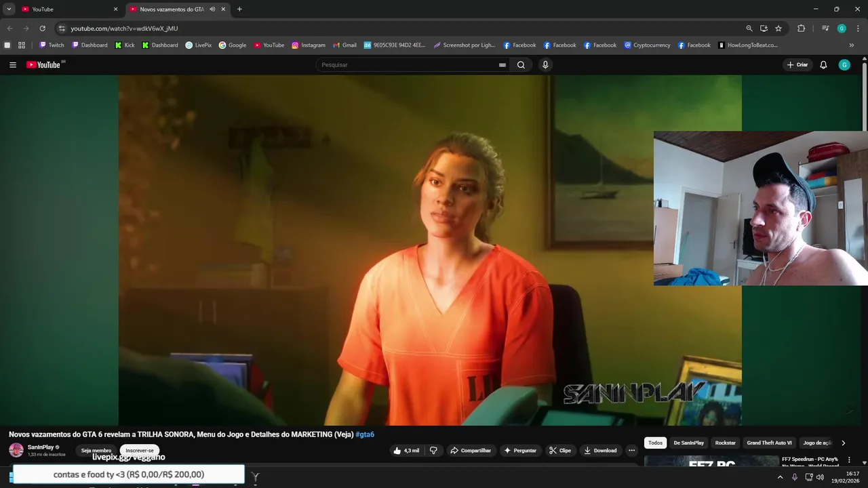
Task: Filter by Grand Theft Auto VI chip
Action: [769, 443]
